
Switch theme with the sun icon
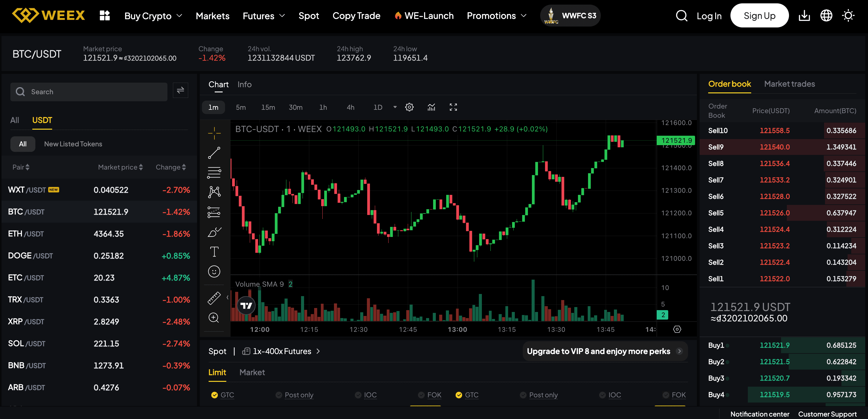pyautogui.click(x=848, y=16)
